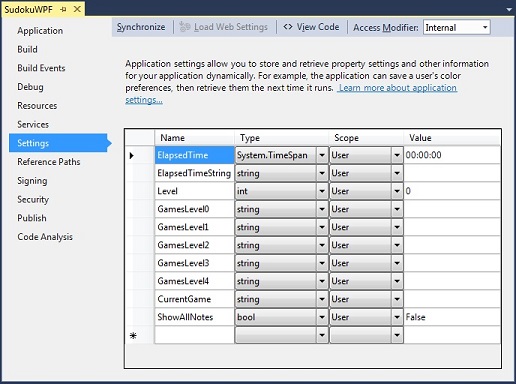Open View Code
Image resolution: width=516 pixels, height=384 pixels.
point(311,27)
